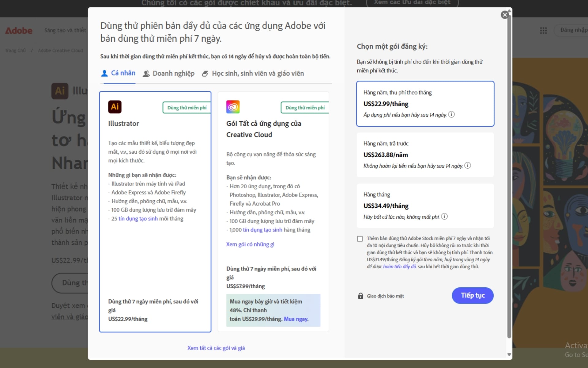
Task: Enable the Adobe Stock trial checkbox
Action: point(360,239)
